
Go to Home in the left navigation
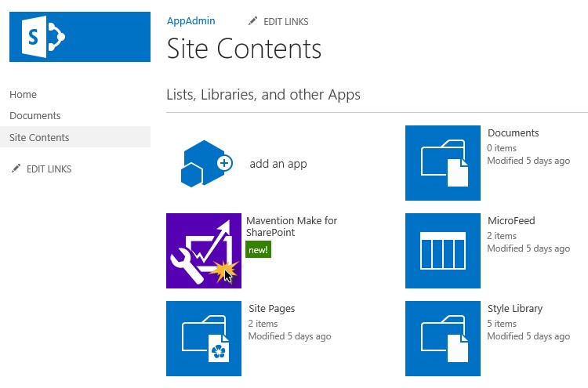point(24,95)
